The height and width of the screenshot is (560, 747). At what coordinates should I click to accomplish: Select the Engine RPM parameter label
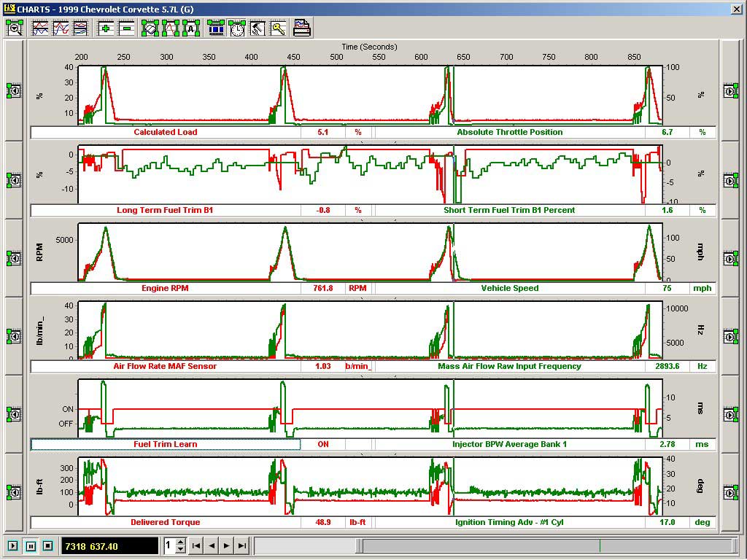coord(166,289)
